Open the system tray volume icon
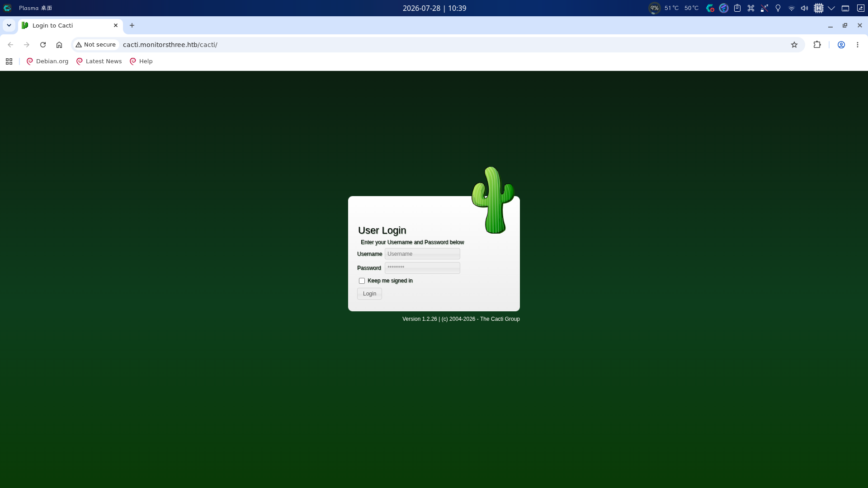This screenshot has height=488, width=868. pyautogui.click(x=804, y=8)
